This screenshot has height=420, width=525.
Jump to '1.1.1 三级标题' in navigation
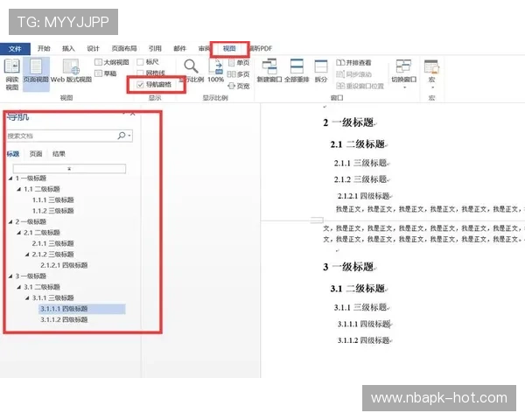coord(52,200)
